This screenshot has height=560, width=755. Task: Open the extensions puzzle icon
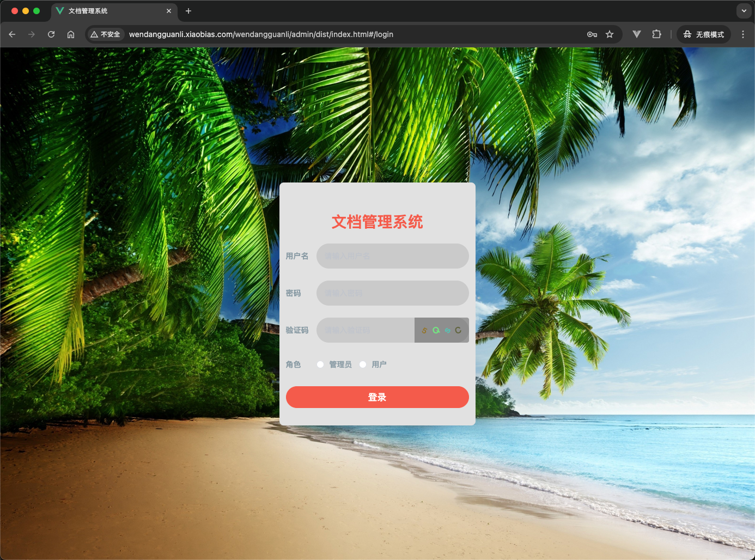pos(656,34)
